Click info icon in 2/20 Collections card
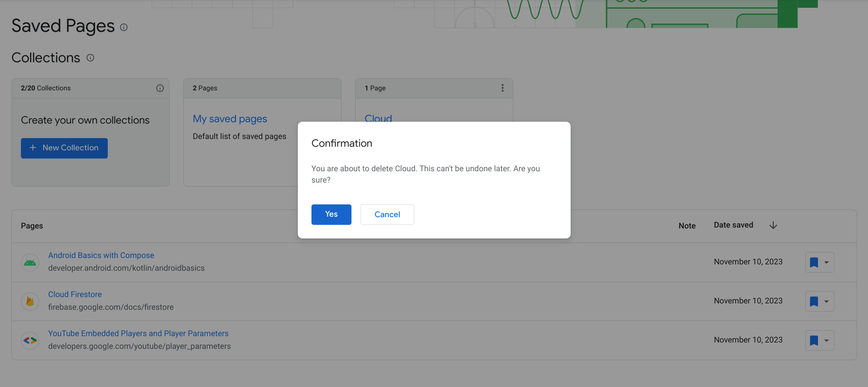Screen dimensions: 868x387 click(160, 88)
